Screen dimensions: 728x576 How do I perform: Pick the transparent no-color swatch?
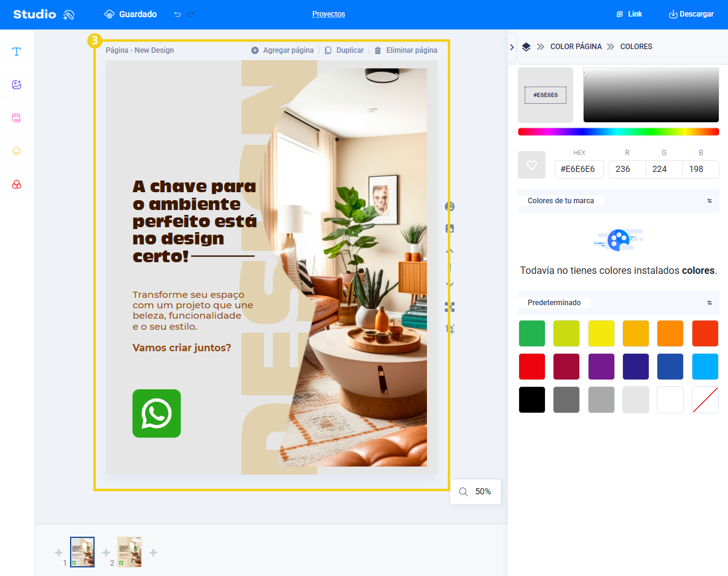705,400
